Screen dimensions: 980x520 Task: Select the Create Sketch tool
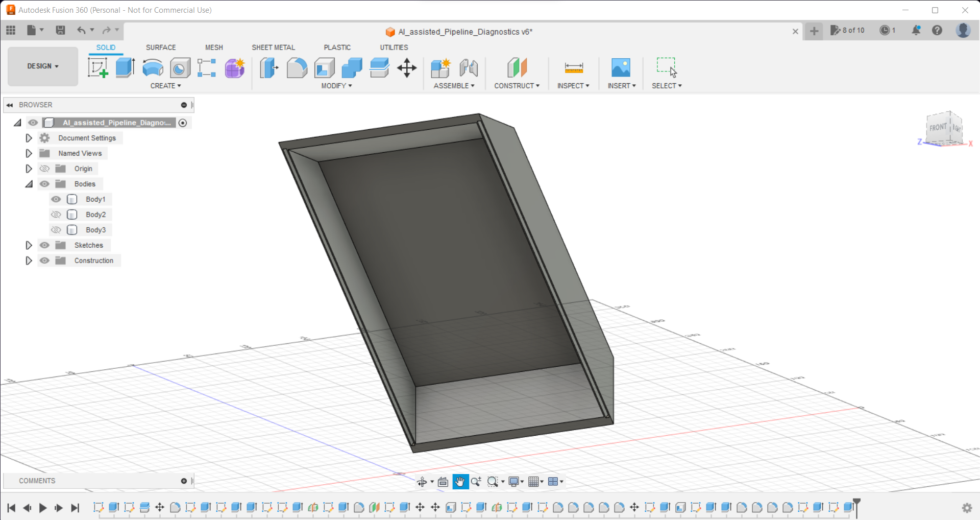pos(97,68)
